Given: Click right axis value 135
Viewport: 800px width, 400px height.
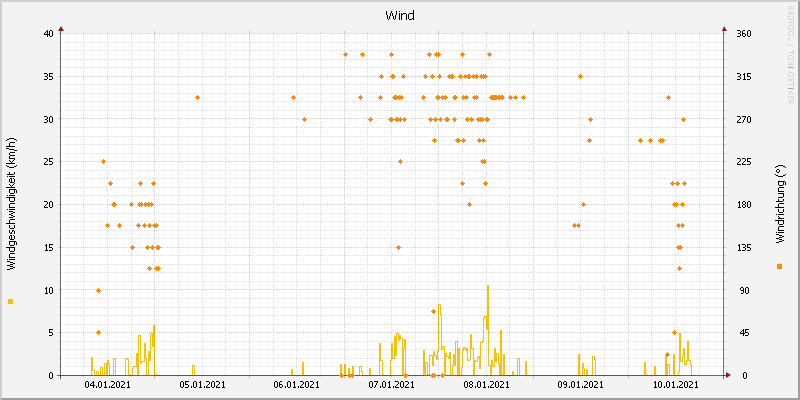Looking at the screenshot, I should [x=744, y=247].
